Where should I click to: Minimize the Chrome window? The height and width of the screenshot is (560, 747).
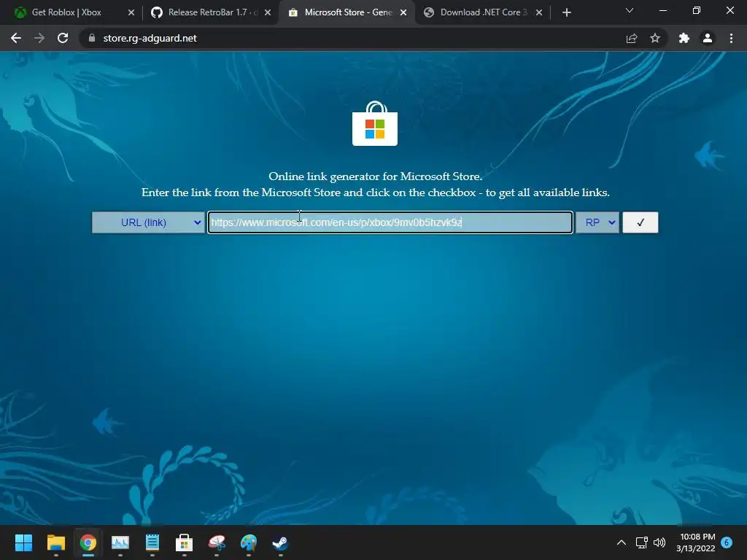pos(662,10)
